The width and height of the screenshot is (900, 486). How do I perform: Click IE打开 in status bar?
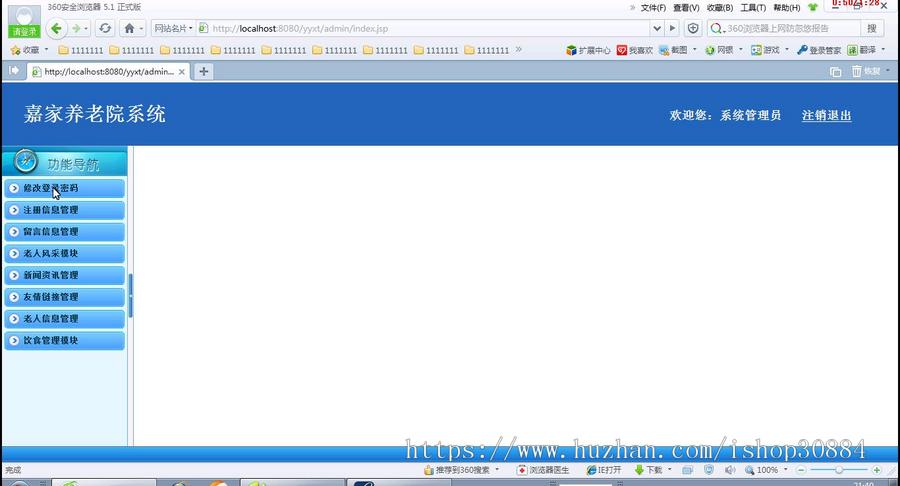pos(604,470)
